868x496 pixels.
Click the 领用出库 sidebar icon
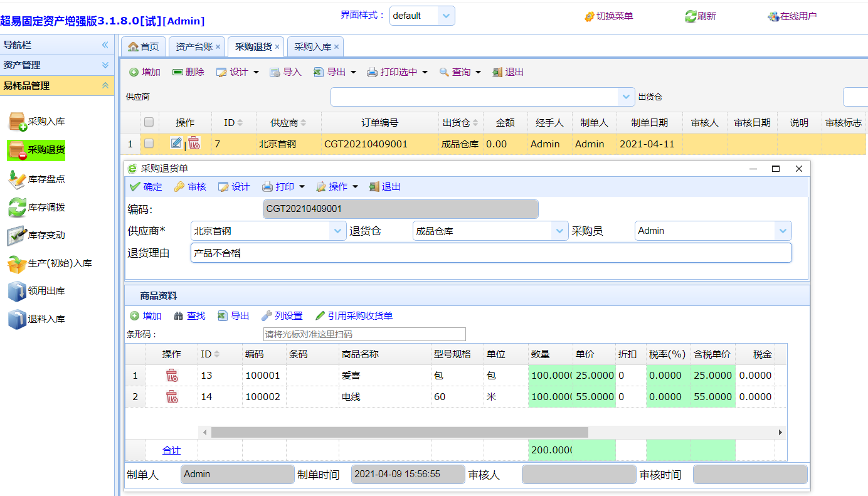coord(17,291)
